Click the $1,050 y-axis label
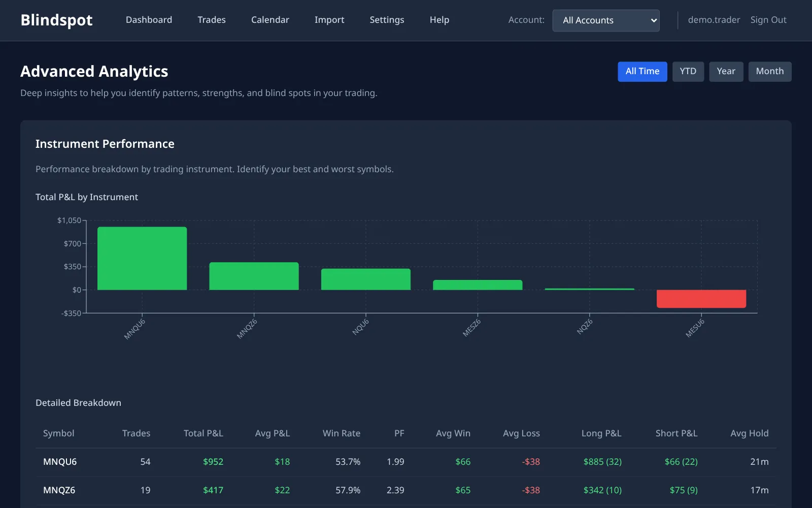This screenshot has height=508, width=812. coord(69,220)
